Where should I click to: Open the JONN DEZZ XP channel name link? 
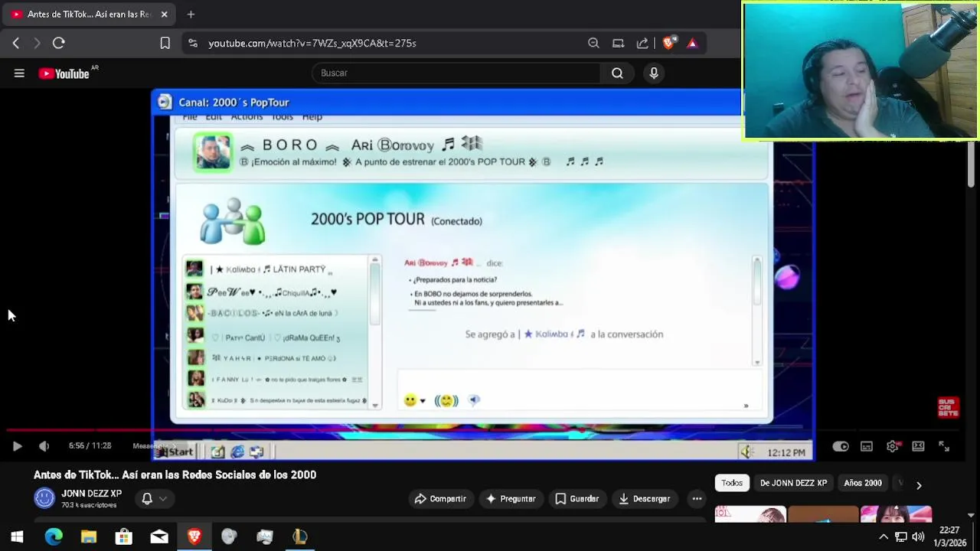91,494
